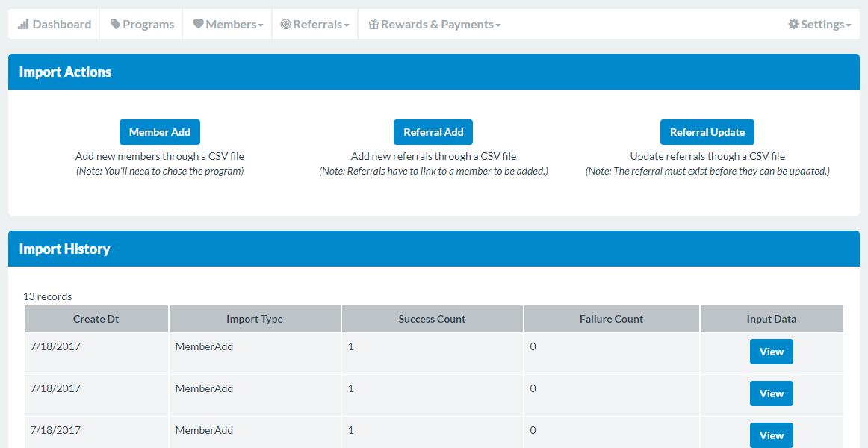Click the second row's 7/18/2017 date
The height and width of the screenshot is (448, 868).
[55, 388]
